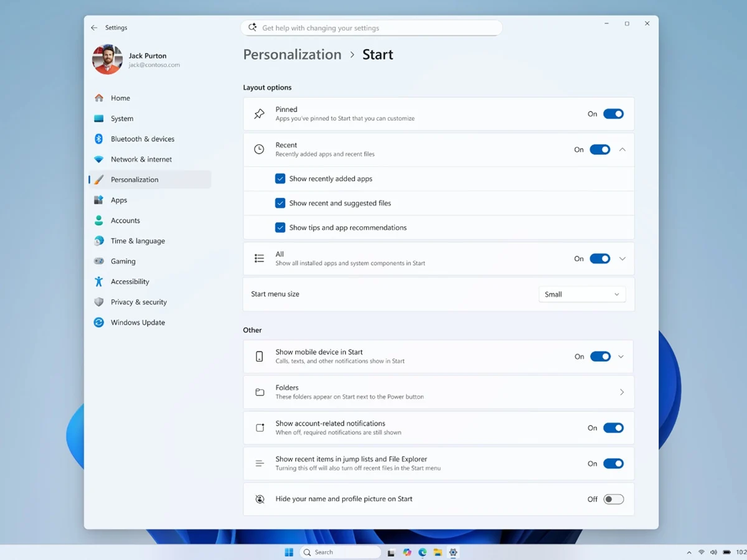Open File Explorer from the taskbar
Viewport: 747px width, 560px height.
point(438,552)
